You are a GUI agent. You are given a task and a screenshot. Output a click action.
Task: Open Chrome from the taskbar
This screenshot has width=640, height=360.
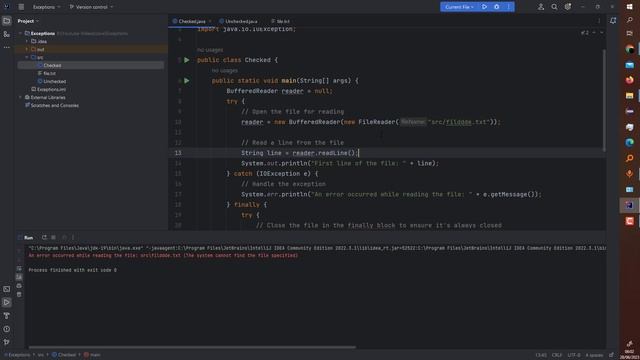[x=629, y=49]
